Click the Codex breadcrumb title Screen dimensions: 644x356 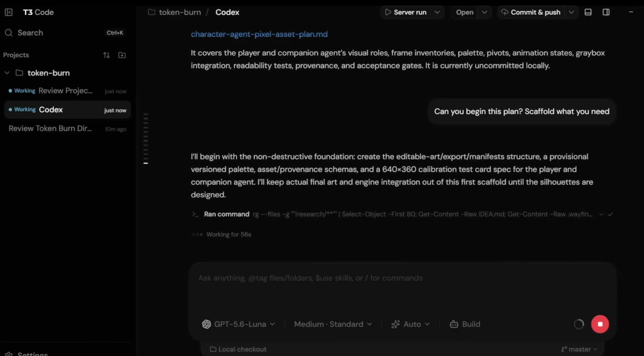click(227, 12)
